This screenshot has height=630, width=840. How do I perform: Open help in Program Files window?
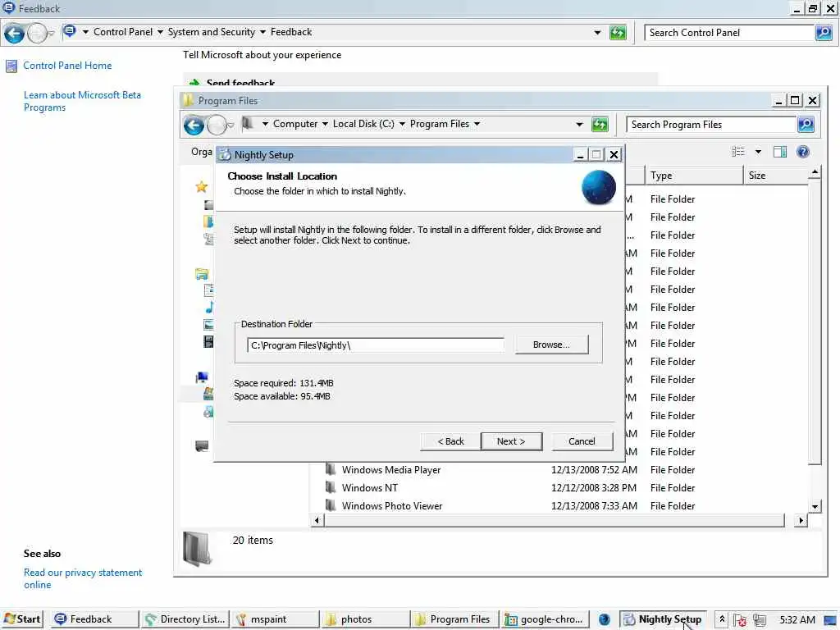pos(802,152)
